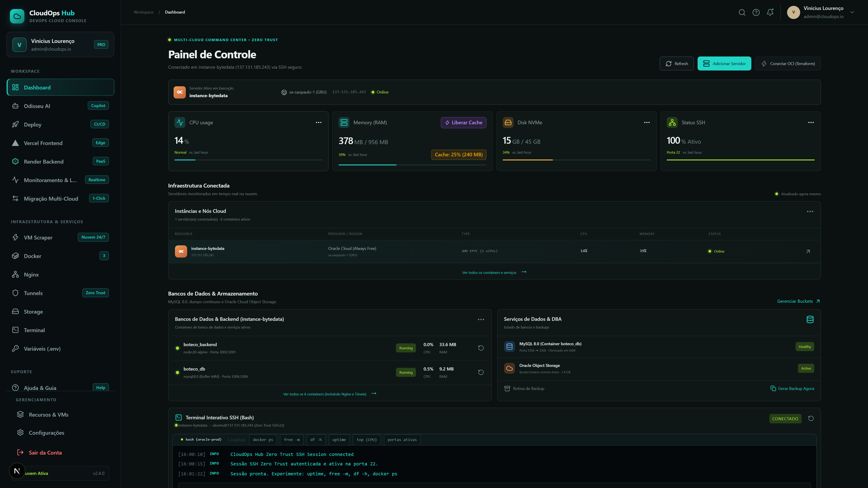Click the orange OC badge in server banner
The height and width of the screenshot is (488, 868).
coord(180,92)
